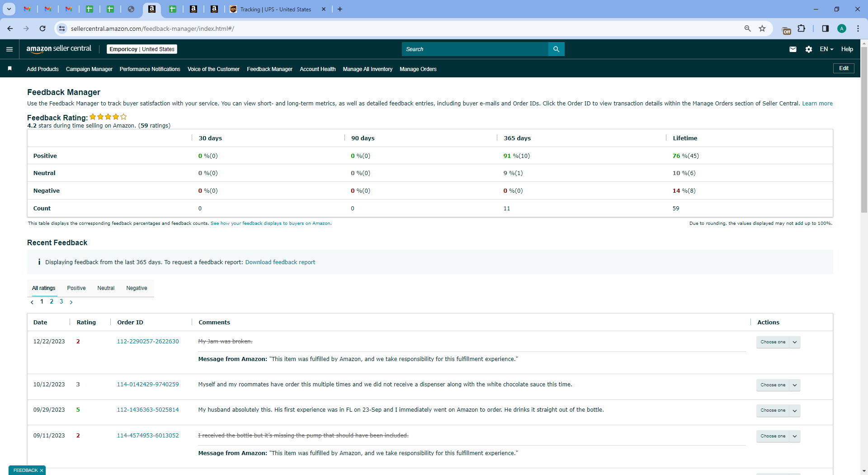
Task: Show Neutral feedback tab
Action: [106, 288]
